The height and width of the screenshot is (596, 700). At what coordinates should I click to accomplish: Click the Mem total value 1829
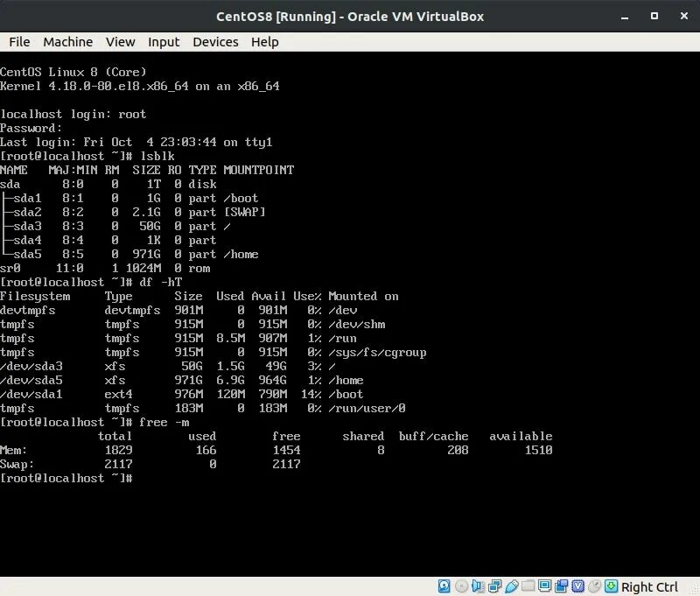click(x=119, y=450)
